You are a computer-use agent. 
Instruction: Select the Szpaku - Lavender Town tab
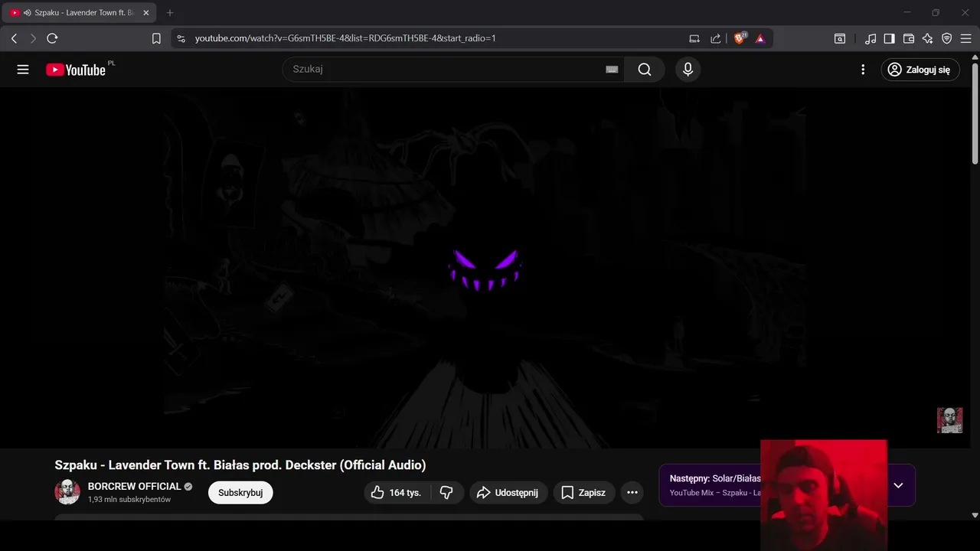(80, 13)
